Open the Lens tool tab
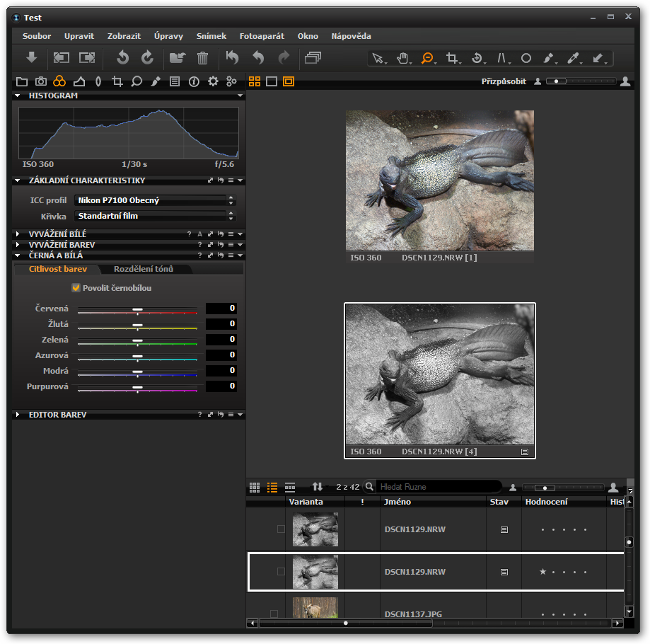This screenshot has height=644, width=650. point(98,81)
